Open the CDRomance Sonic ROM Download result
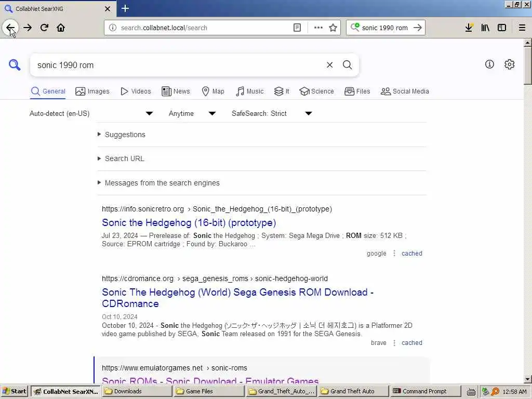 click(237, 298)
